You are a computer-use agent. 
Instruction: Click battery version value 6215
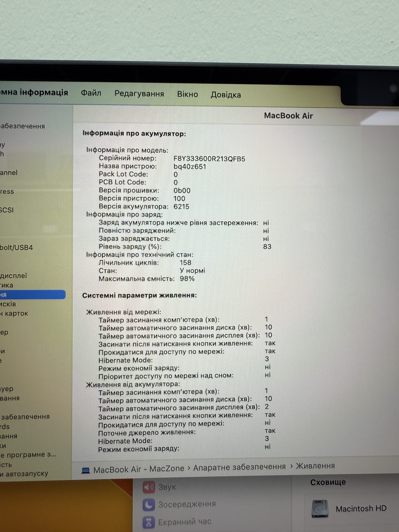click(181, 207)
